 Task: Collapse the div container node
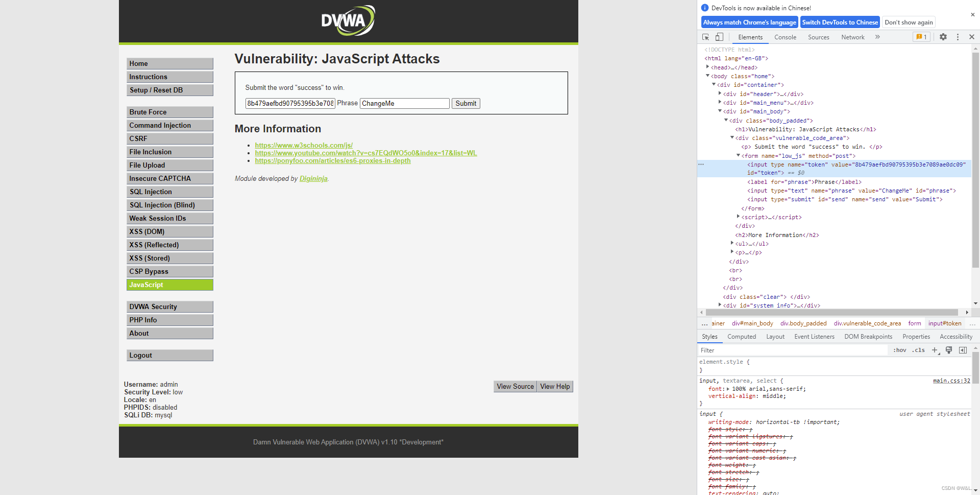(x=714, y=84)
